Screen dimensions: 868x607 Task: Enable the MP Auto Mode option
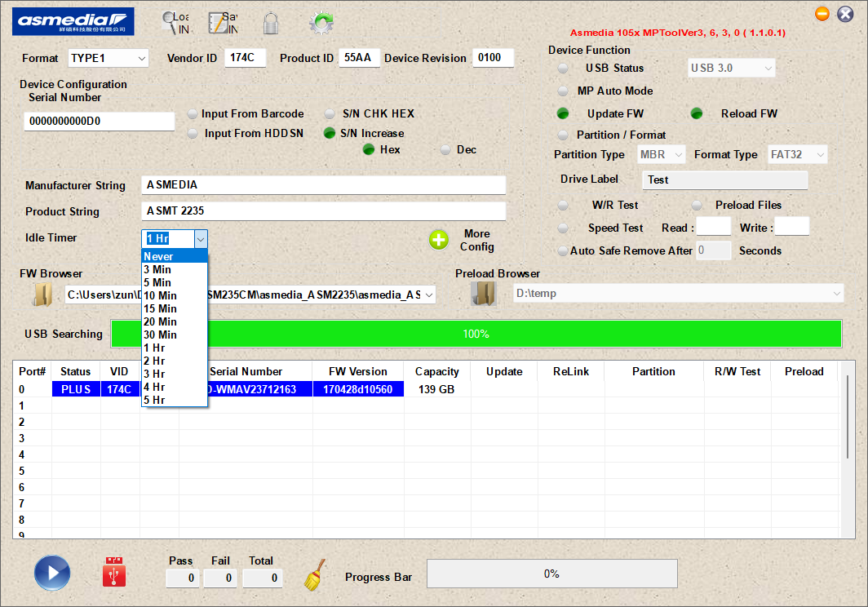[563, 91]
